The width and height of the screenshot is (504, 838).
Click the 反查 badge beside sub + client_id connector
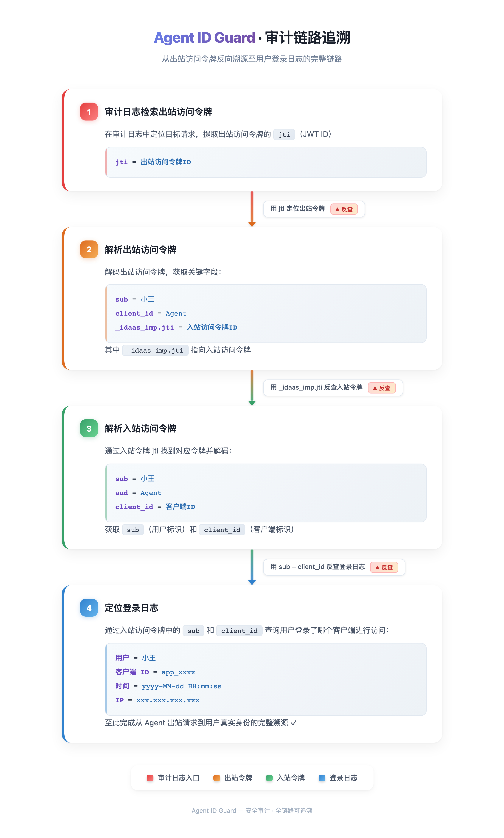click(384, 567)
